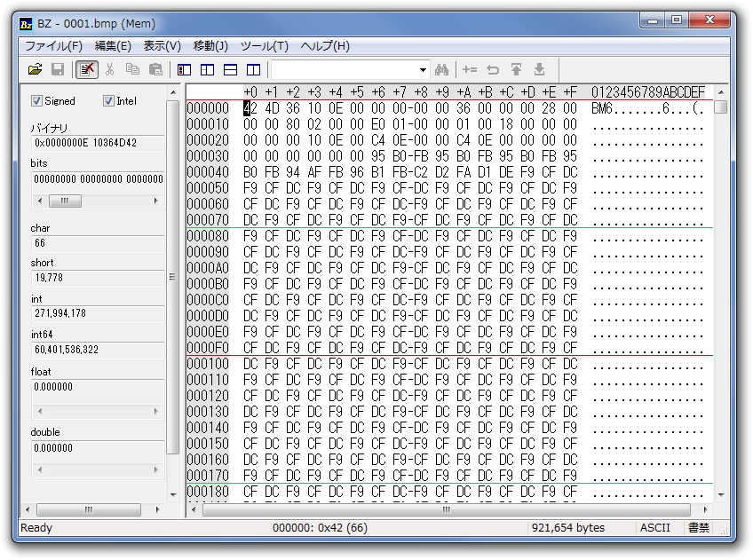Click byte E0 in row 000010

378,124
